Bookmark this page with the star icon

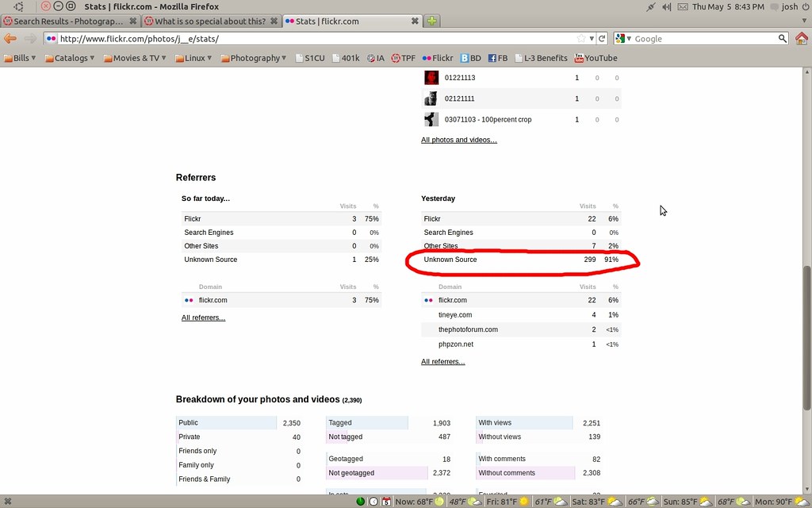pyautogui.click(x=581, y=39)
